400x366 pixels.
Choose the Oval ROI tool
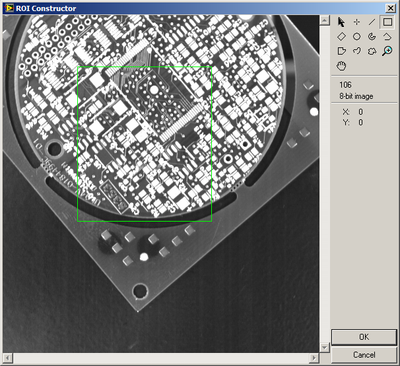tap(357, 36)
